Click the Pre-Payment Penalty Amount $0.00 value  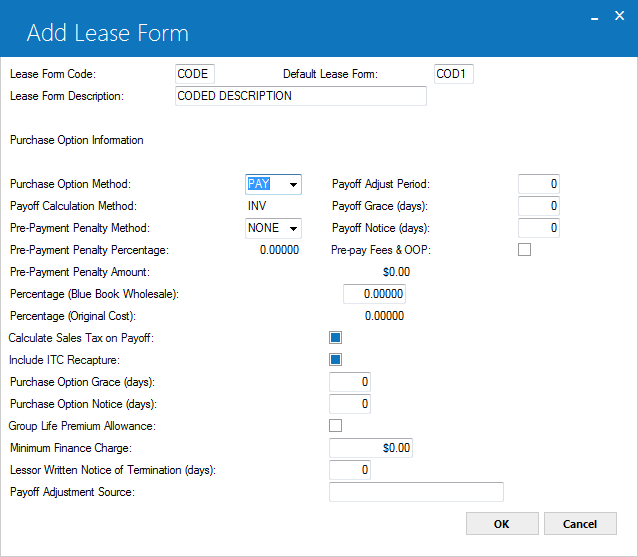coord(396,272)
